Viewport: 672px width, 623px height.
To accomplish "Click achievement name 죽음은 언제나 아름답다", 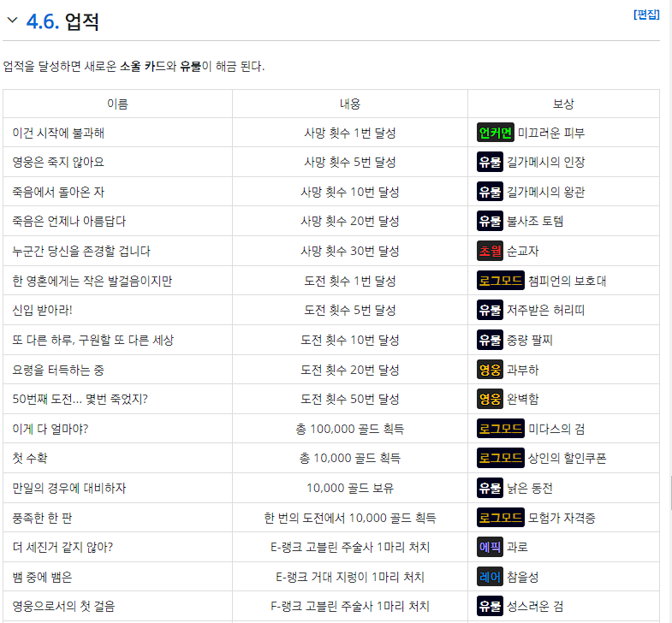I will (x=69, y=221).
